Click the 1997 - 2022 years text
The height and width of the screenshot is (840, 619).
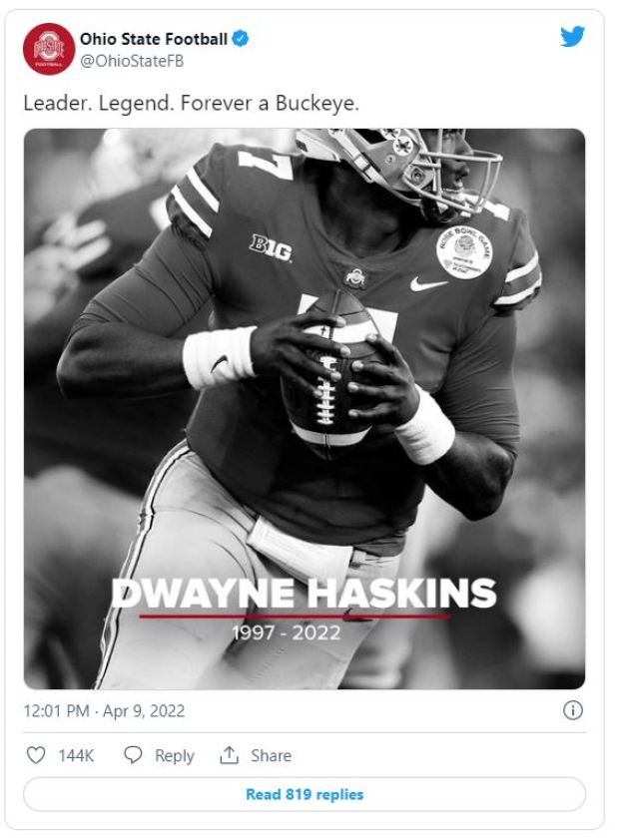click(287, 632)
